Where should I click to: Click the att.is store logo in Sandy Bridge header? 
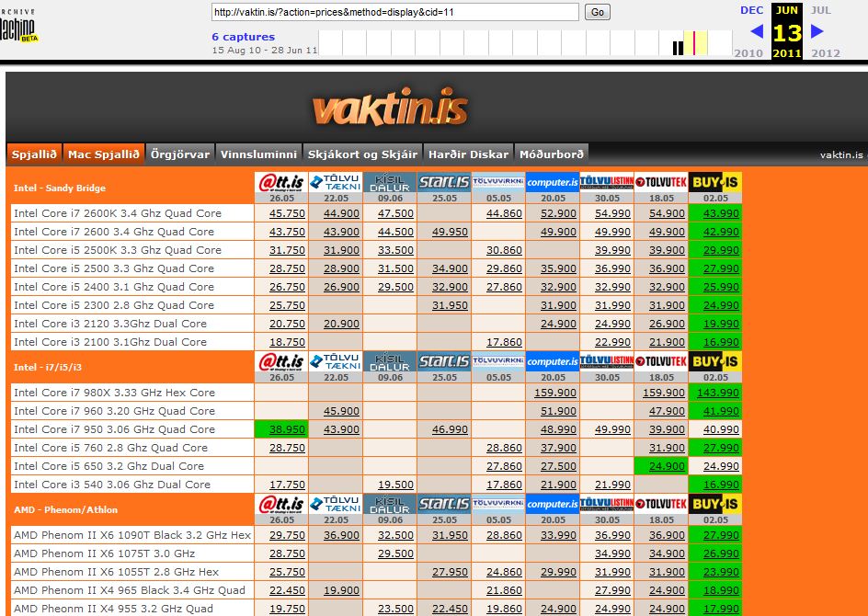coord(280,182)
